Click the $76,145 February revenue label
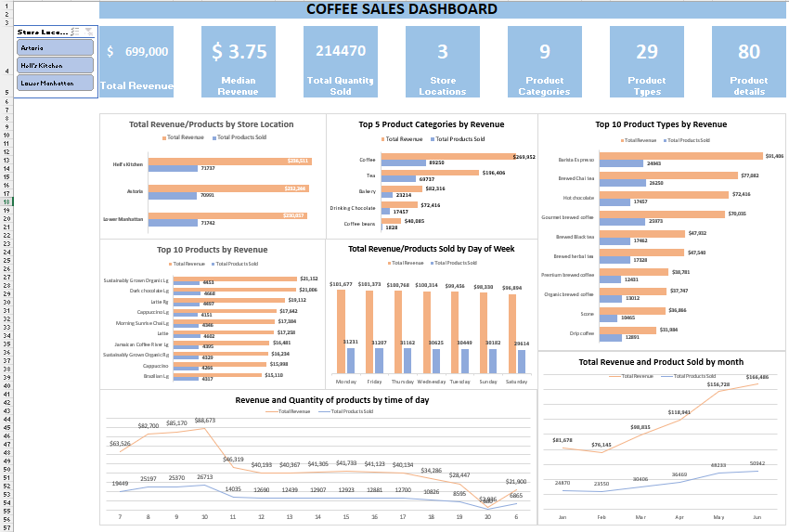This screenshot has width=789, height=532. tap(601, 445)
